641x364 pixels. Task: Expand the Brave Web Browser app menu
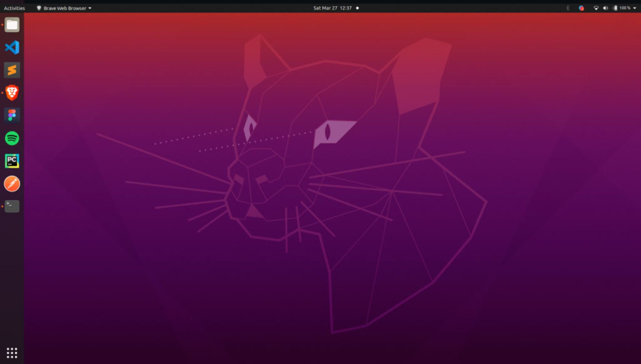(x=64, y=8)
